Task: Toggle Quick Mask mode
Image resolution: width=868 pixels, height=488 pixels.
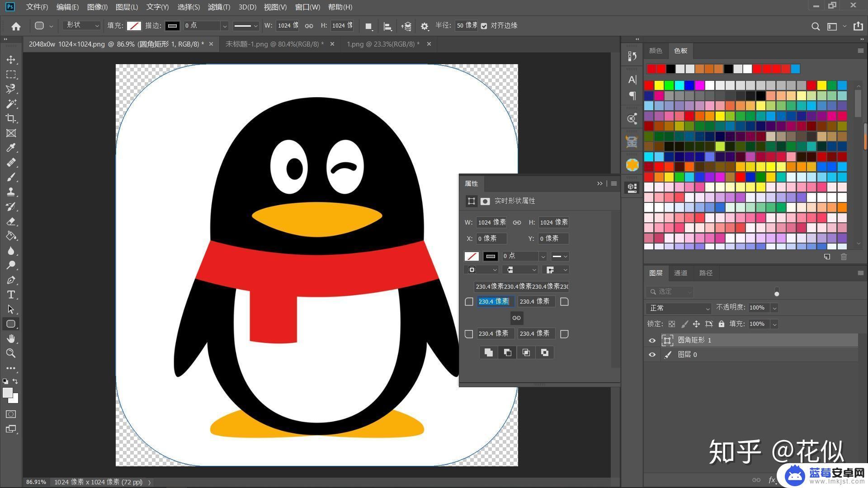Action: (x=11, y=414)
